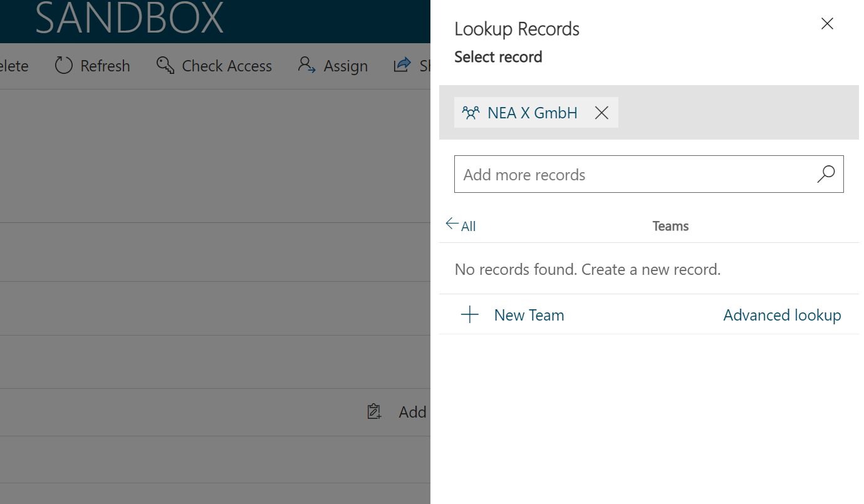Click the Refresh command label
The image size is (864, 504).
point(105,66)
